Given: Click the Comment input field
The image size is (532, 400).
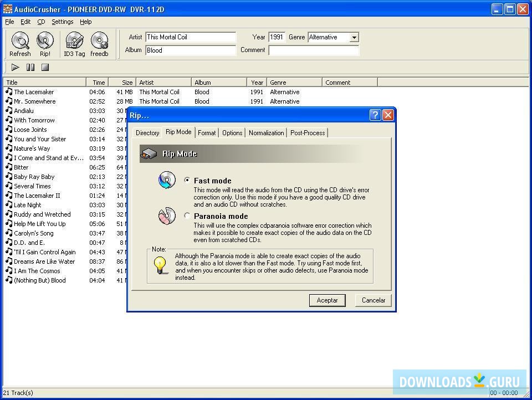Looking at the screenshot, I should [x=314, y=50].
